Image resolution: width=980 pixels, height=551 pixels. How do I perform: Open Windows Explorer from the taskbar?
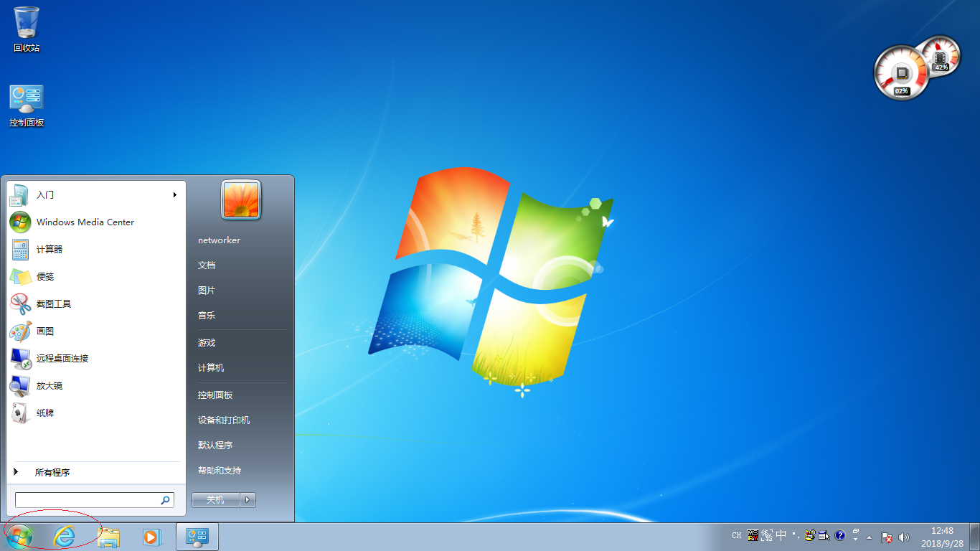(x=108, y=536)
